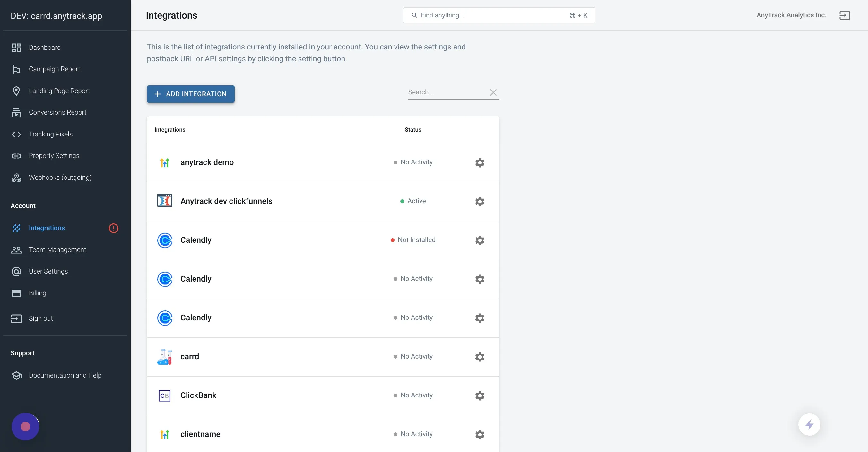Navigate to Tracking Pixels
Viewport: 868px width, 452px height.
pos(50,134)
